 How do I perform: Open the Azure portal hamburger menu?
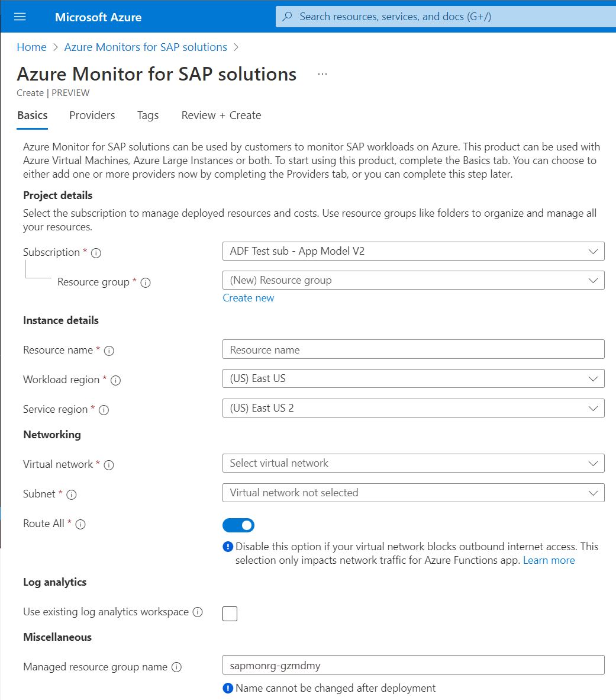click(x=20, y=16)
